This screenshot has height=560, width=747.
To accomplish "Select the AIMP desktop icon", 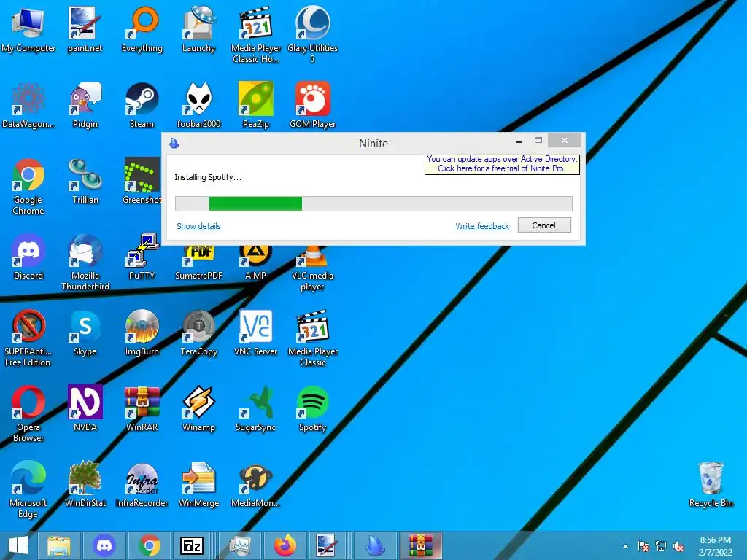I will [x=256, y=262].
